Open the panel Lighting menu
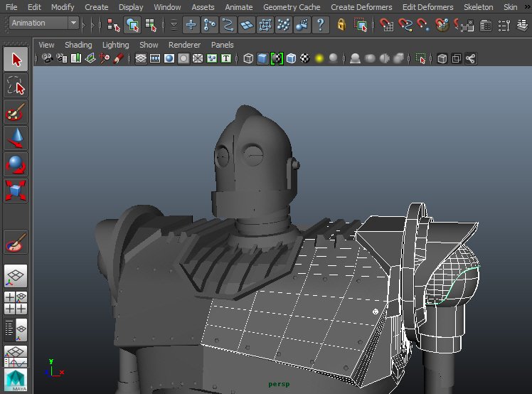Viewport: 532px width, 394px height. (x=116, y=45)
